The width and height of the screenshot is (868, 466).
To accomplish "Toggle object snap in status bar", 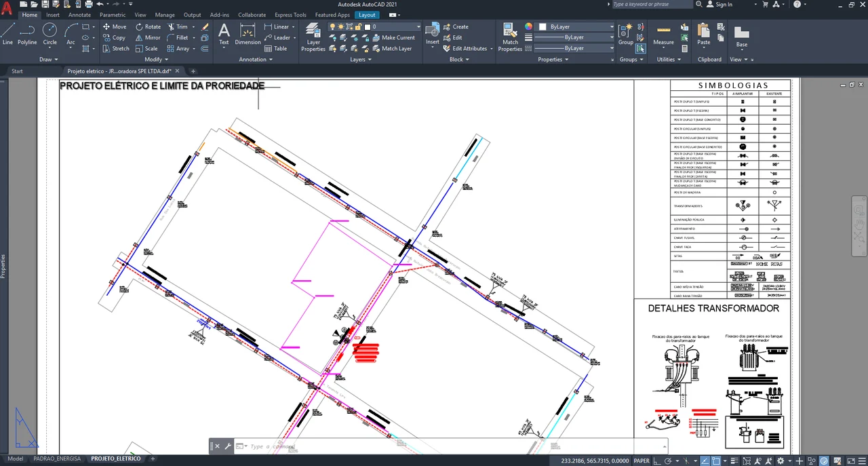I will coord(717,461).
